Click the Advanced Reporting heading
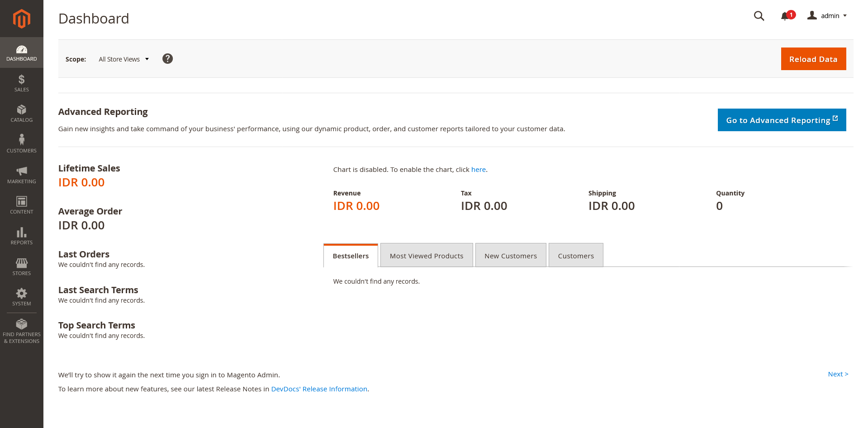The height and width of the screenshot is (428, 868). pos(103,112)
